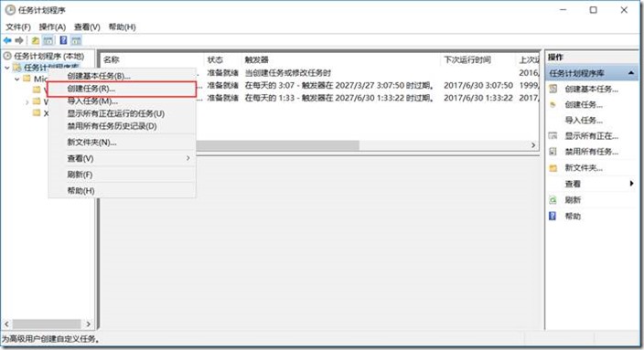Choose 刷新(F) from context menu
Screen dimensions: 644x350
tap(122, 175)
